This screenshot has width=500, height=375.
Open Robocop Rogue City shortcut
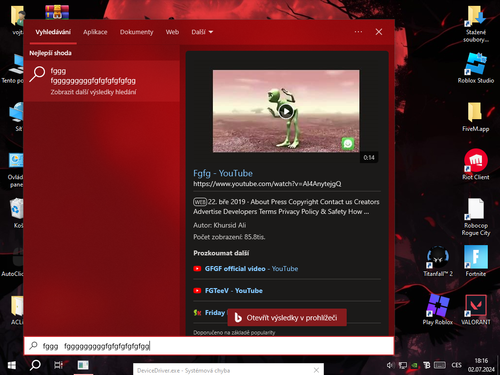click(476, 217)
